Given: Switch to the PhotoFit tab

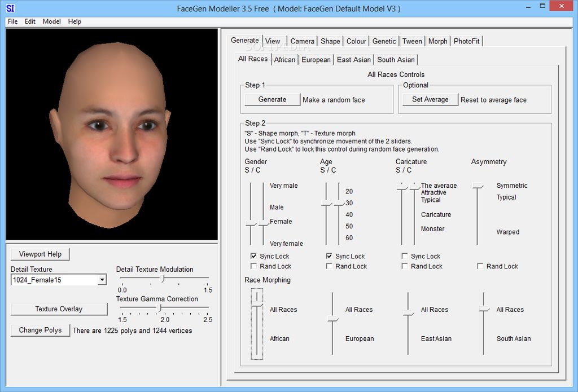Looking at the screenshot, I should [x=466, y=41].
